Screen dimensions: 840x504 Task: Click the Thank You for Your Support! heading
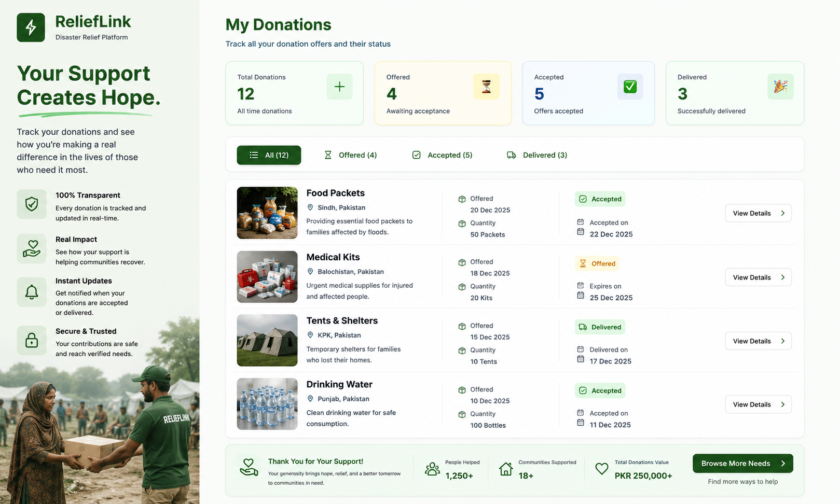point(315,461)
